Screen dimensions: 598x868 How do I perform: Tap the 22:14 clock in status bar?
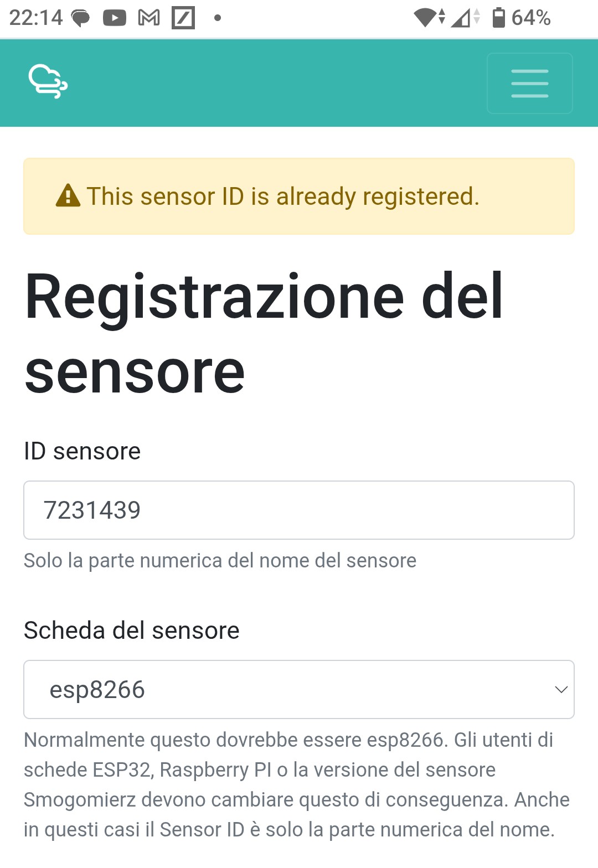[x=36, y=18]
